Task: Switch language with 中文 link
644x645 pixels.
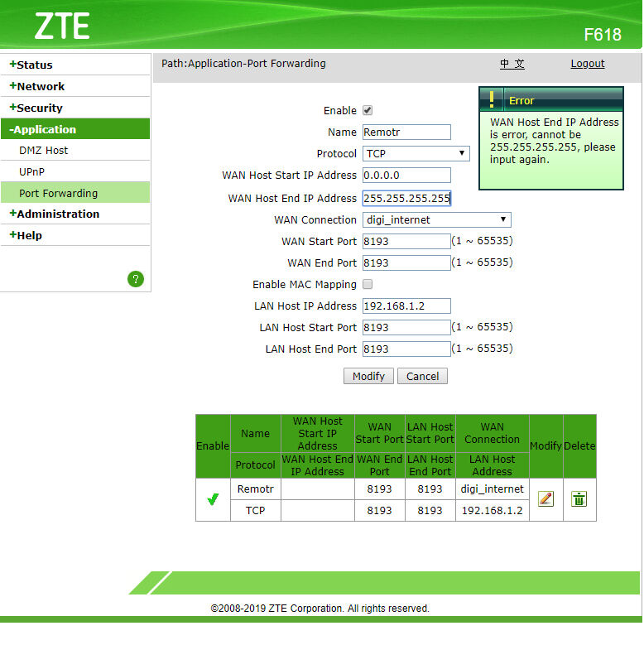Action: (512, 64)
